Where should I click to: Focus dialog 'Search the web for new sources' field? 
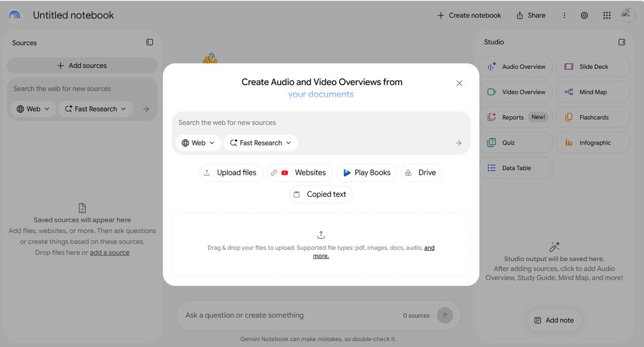coord(321,123)
